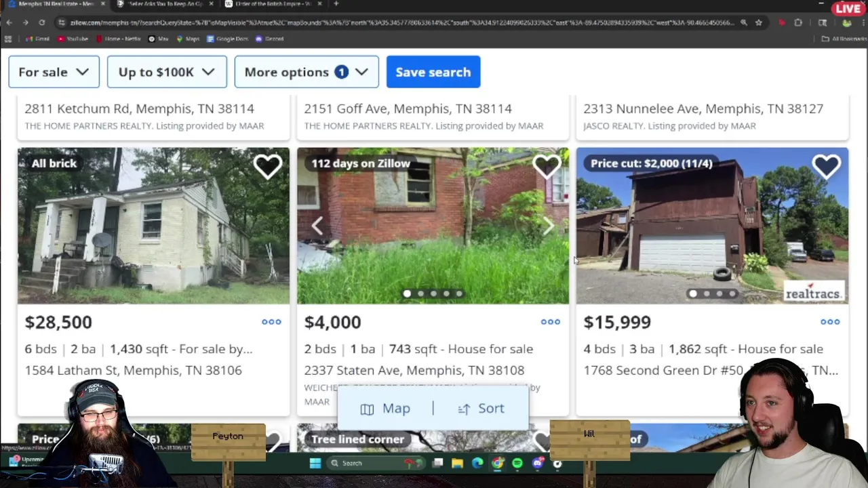
Task: Open the Up to $100K price filter
Action: pos(167,72)
